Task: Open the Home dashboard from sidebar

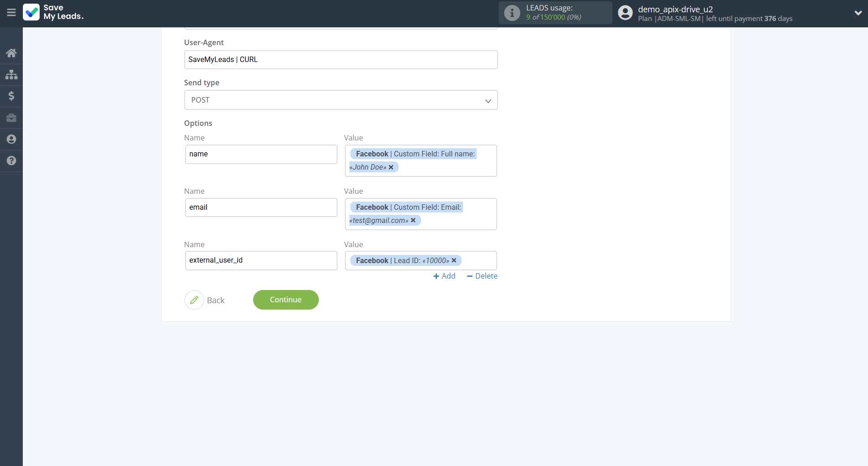Action: point(11,52)
